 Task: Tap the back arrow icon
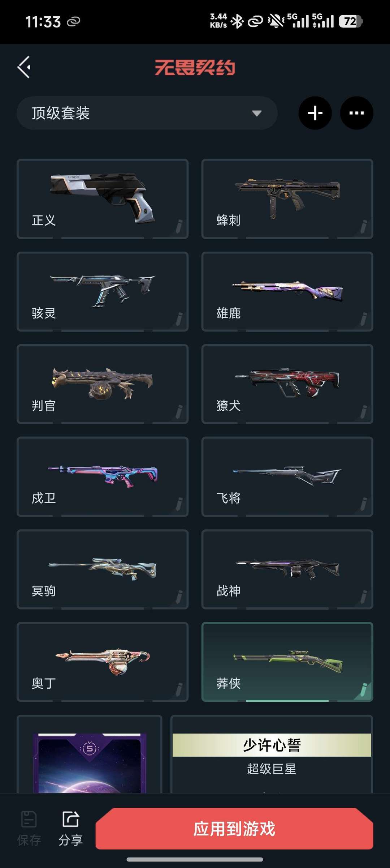coord(24,67)
